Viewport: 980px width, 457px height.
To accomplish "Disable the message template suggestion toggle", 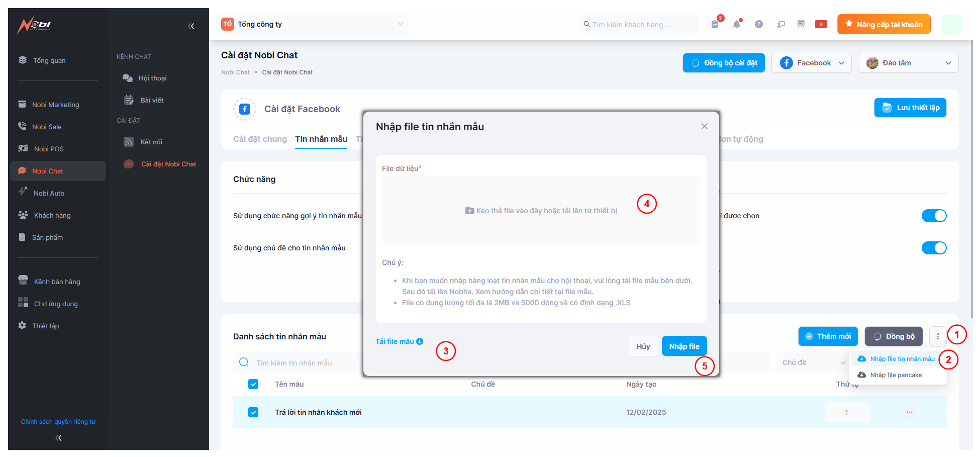I will tap(934, 216).
